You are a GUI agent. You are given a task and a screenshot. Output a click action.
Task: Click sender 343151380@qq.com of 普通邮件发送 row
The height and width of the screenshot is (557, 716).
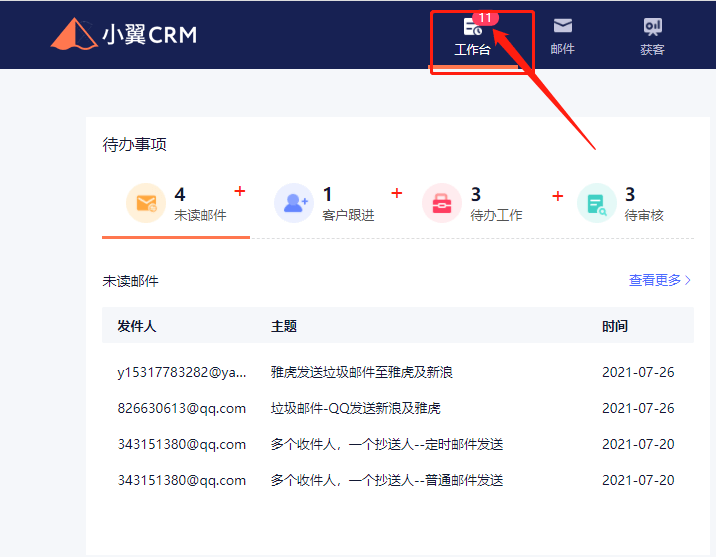coord(182,480)
